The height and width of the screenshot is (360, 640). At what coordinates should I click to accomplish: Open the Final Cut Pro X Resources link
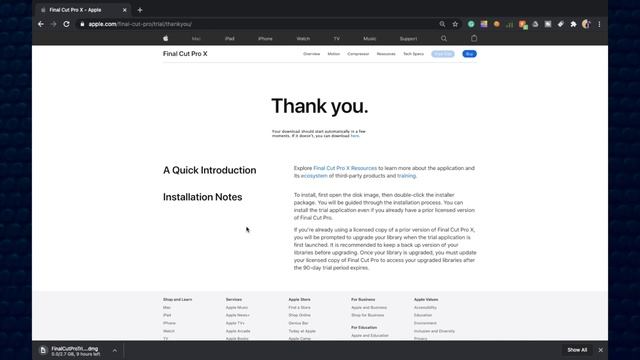345,168
